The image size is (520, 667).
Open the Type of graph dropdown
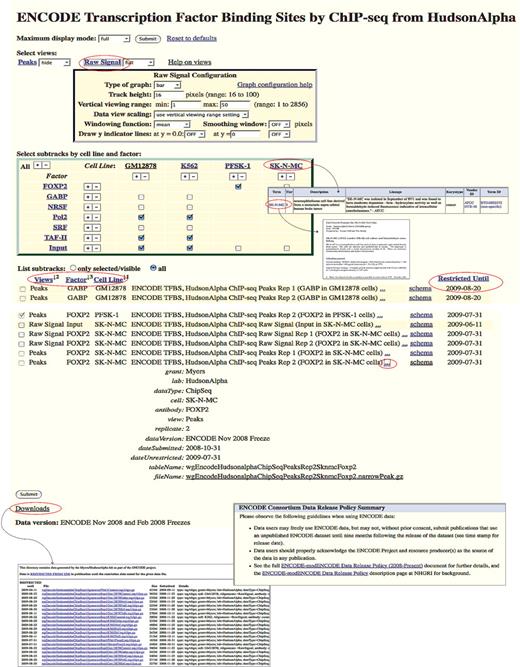pos(168,85)
